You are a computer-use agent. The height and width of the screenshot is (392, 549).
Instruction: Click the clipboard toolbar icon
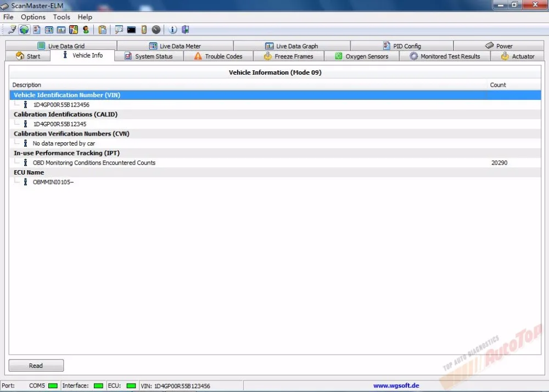point(102,30)
